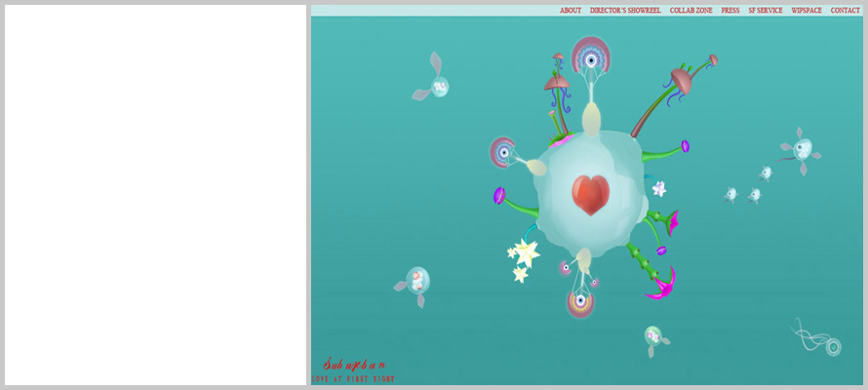Click the Suburban script logo
The height and width of the screenshot is (390, 868).
tap(354, 364)
